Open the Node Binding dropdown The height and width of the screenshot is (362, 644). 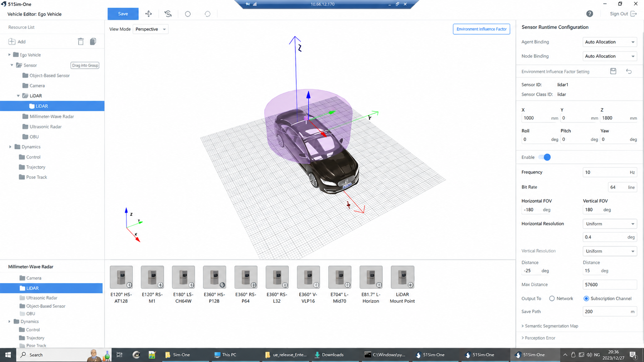pyautogui.click(x=610, y=56)
